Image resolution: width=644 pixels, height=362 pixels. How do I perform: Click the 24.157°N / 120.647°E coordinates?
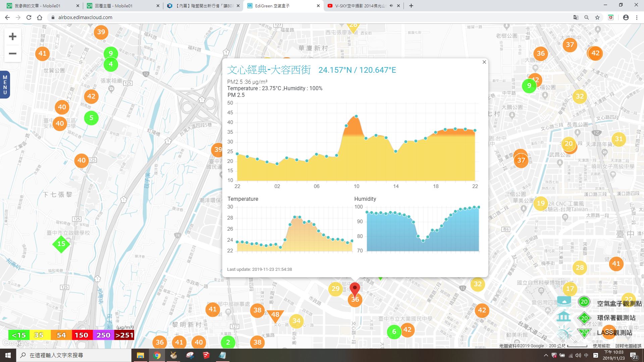click(357, 70)
